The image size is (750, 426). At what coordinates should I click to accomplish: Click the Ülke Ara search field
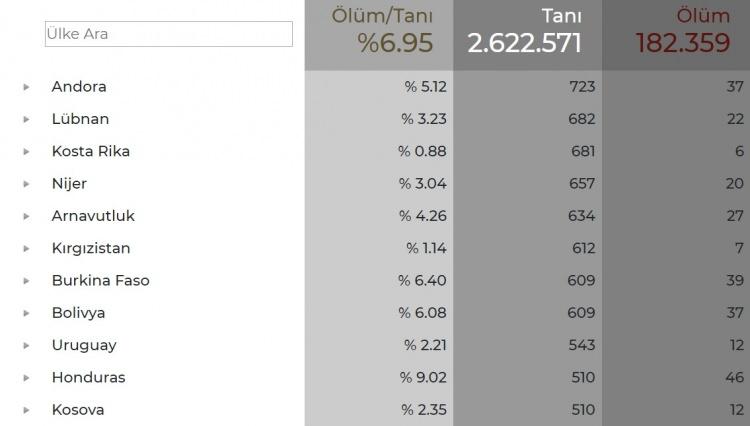[168, 34]
